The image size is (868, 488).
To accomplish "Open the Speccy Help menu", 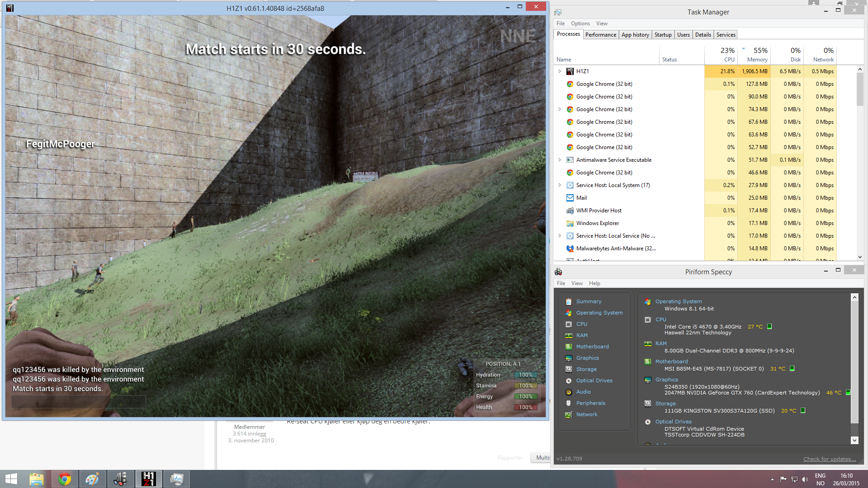I will (x=594, y=283).
